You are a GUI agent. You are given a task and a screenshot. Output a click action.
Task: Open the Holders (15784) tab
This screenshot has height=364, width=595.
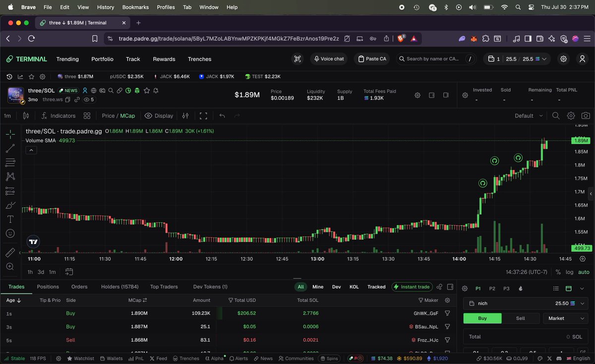[119, 287]
